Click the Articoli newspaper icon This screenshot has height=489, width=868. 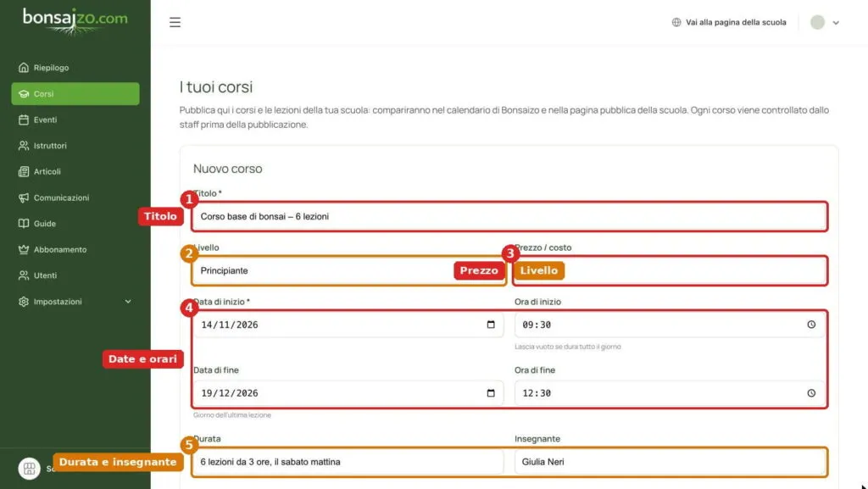tap(23, 171)
